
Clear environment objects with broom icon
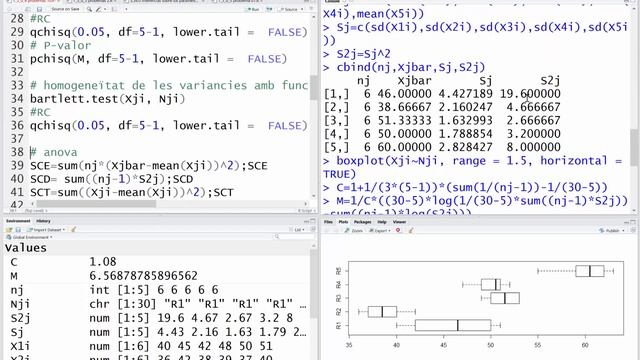tap(73, 230)
